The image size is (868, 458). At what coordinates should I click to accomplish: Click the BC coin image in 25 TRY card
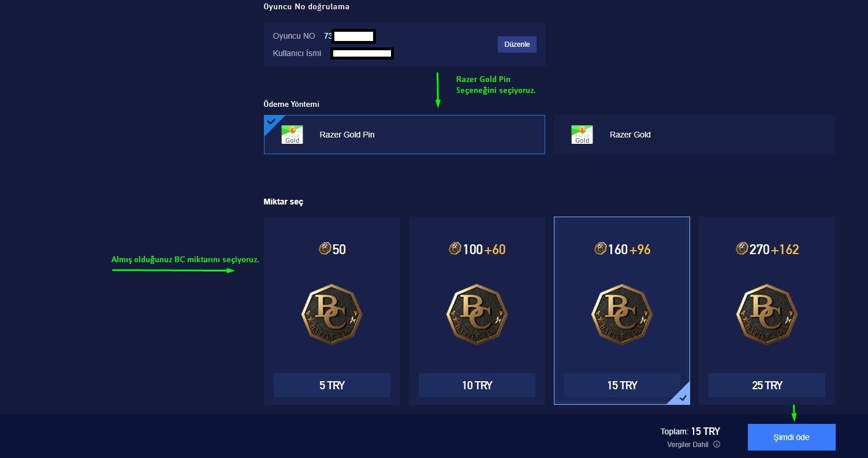tap(767, 314)
